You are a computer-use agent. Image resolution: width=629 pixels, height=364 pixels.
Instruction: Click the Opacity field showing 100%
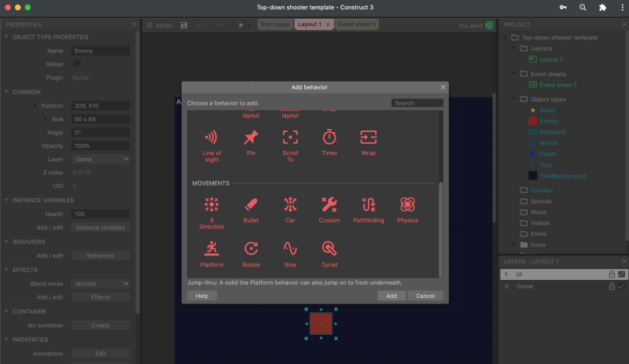101,145
